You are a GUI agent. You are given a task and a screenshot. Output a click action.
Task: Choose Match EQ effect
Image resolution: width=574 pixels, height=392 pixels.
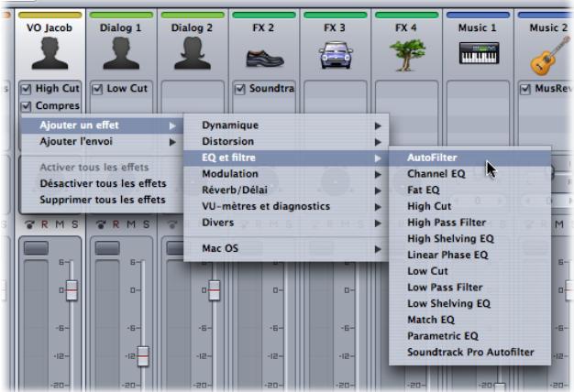(x=470, y=320)
